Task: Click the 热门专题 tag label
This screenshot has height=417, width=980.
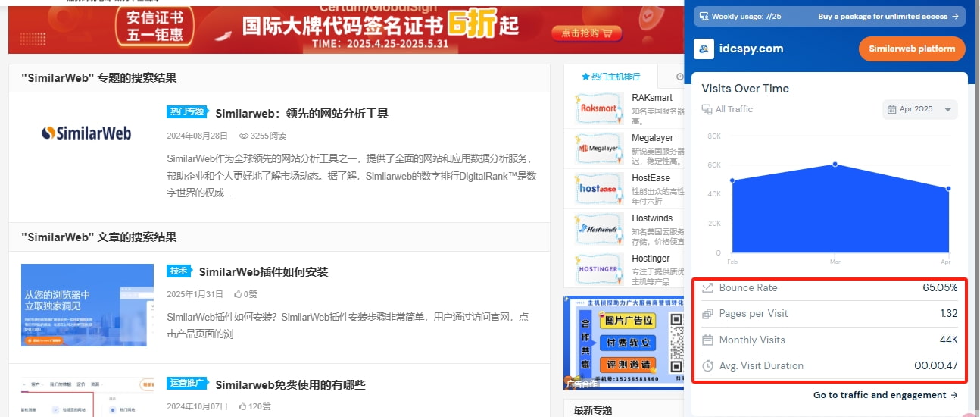Action: [x=186, y=112]
